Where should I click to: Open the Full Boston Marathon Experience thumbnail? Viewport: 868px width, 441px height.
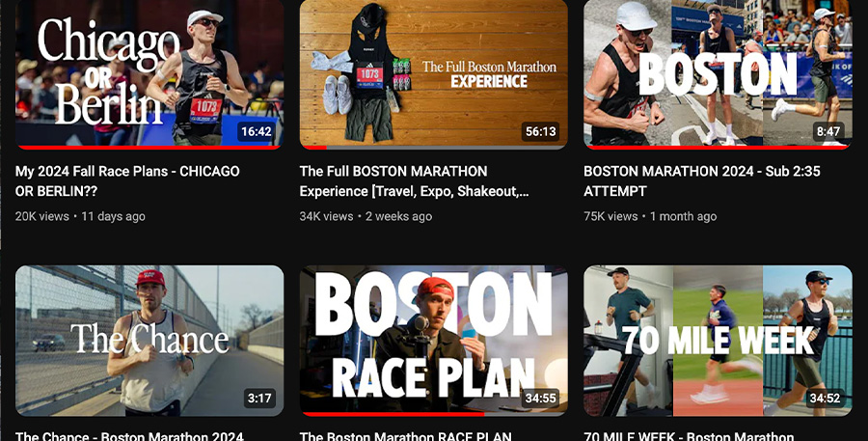coord(433,74)
